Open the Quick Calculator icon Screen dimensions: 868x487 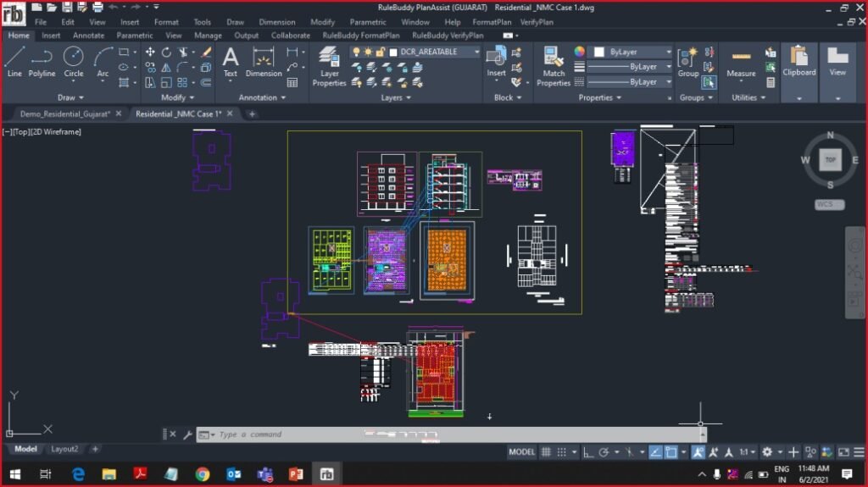pos(770,82)
